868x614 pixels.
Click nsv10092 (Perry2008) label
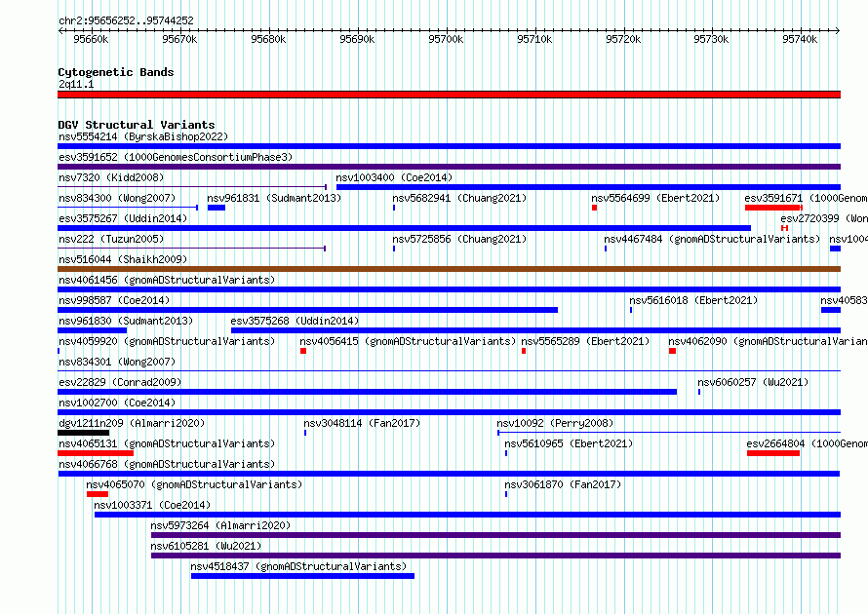click(x=555, y=423)
